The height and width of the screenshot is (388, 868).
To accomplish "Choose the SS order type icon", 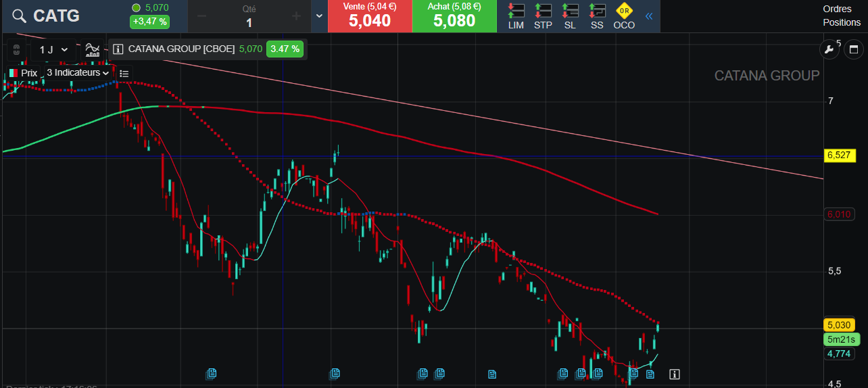I will pos(597,16).
